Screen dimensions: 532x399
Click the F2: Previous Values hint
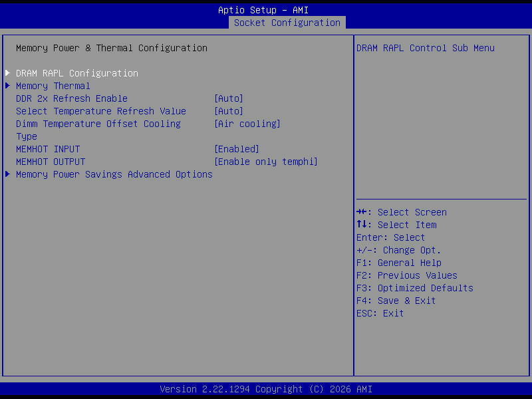(407, 275)
